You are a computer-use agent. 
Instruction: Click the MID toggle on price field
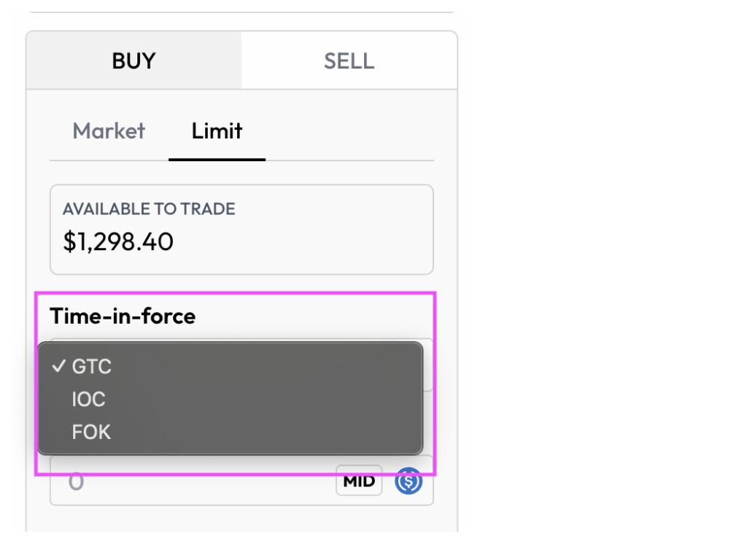point(358,481)
